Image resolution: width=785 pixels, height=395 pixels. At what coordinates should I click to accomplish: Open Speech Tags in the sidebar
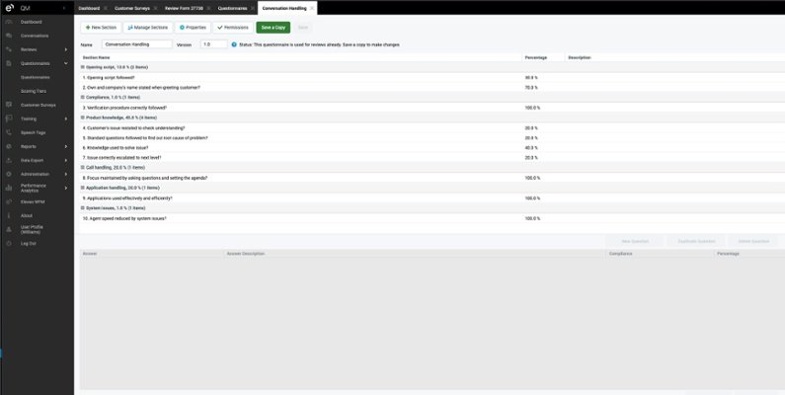(33, 133)
